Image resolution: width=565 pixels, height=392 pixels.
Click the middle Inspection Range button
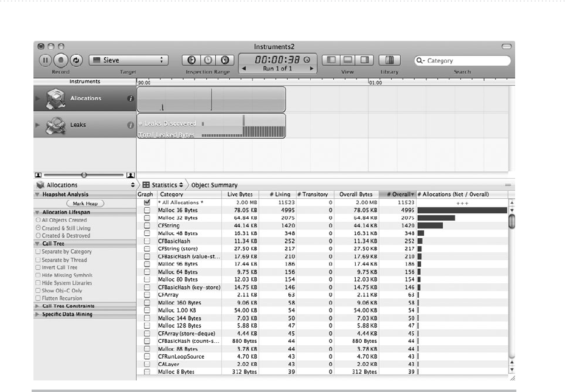[208, 60]
